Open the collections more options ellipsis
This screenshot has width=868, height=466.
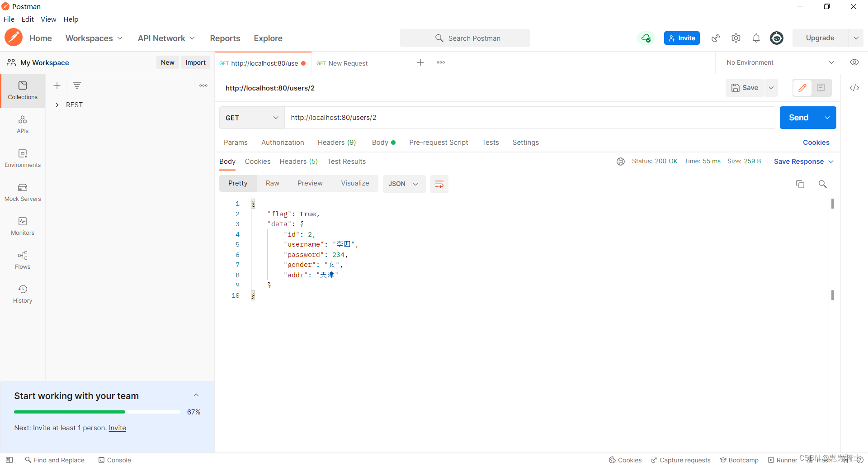coord(203,86)
